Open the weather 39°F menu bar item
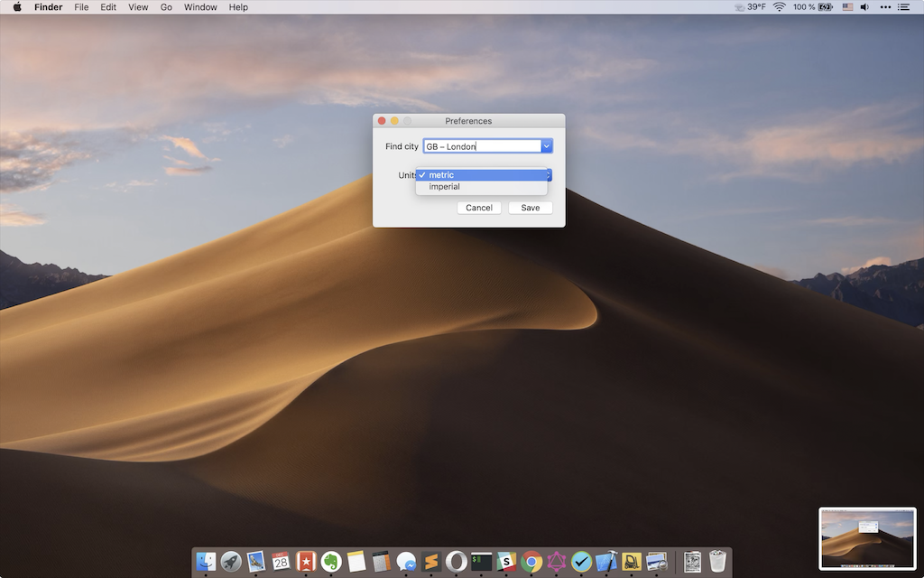 [x=750, y=7]
